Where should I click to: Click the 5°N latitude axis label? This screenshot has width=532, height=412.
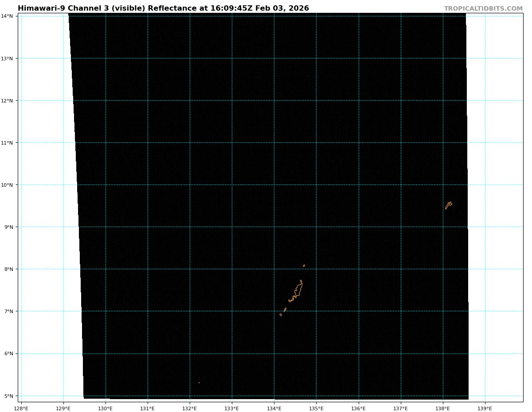(x=9, y=396)
